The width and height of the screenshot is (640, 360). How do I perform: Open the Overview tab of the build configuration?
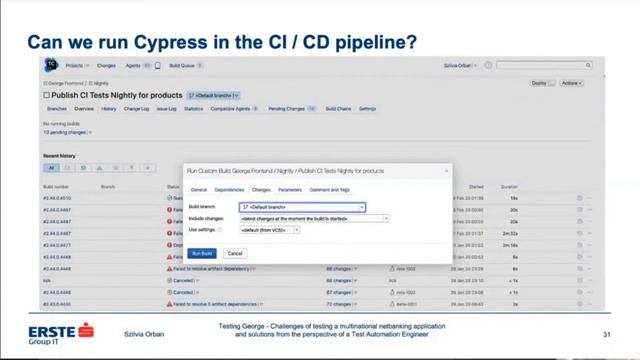[x=84, y=109]
